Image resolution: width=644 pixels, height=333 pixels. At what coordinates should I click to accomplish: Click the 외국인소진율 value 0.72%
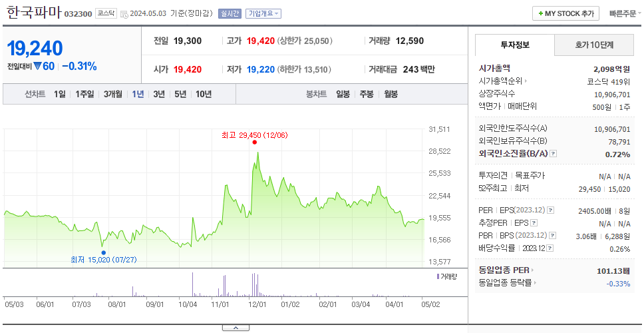click(617, 154)
